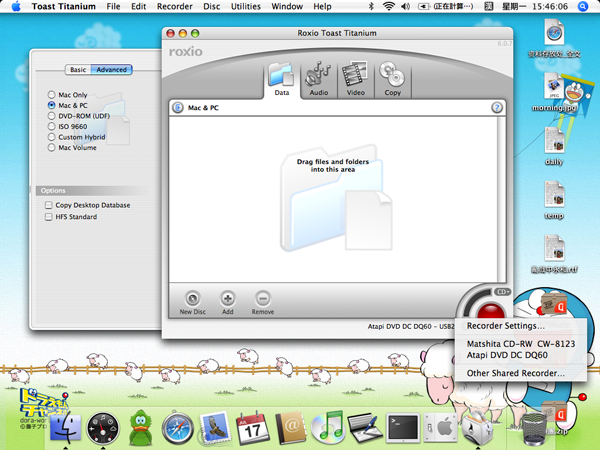This screenshot has width=600, height=450.
Task: Open the Video tab
Action: pyautogui.click(x=355, y=79)
